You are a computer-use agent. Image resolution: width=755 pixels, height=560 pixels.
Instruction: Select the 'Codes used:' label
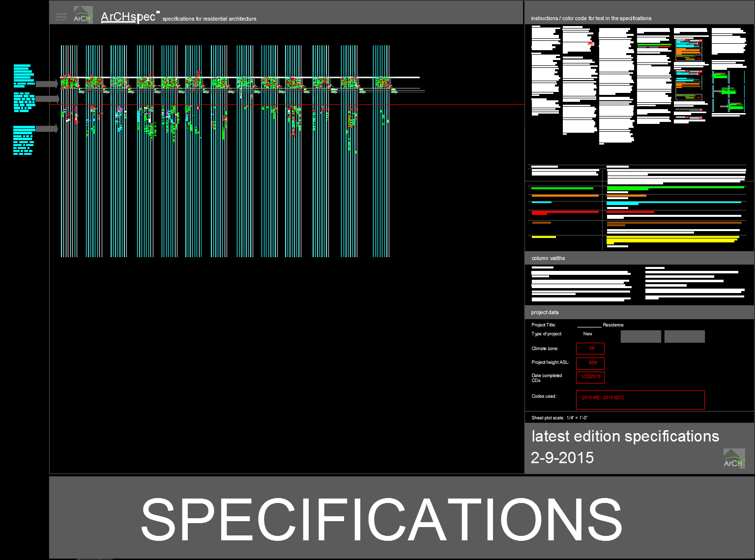544,396
